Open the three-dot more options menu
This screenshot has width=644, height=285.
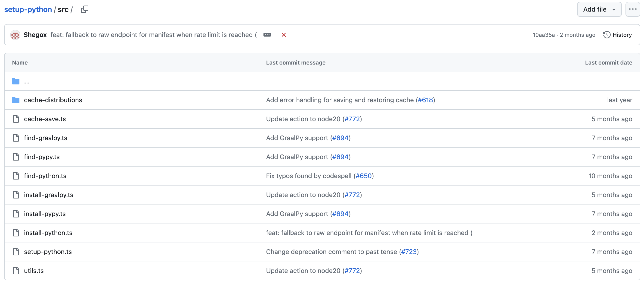tap(632, 9)
